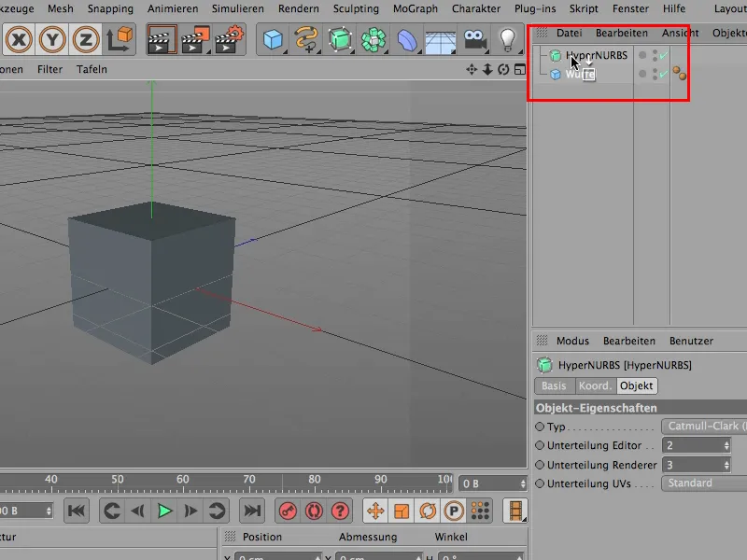747x560 pixels.
Task: Click the Würfel cube icon in tree
Action: (x=555, y=75)
